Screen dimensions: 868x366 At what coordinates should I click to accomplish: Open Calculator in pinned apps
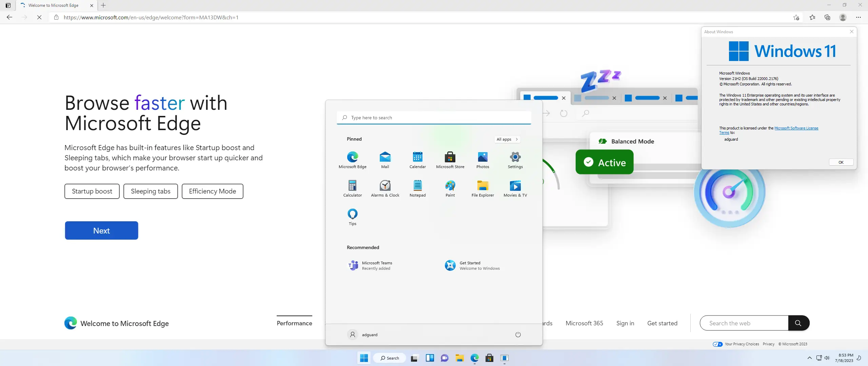click(352, 188)
